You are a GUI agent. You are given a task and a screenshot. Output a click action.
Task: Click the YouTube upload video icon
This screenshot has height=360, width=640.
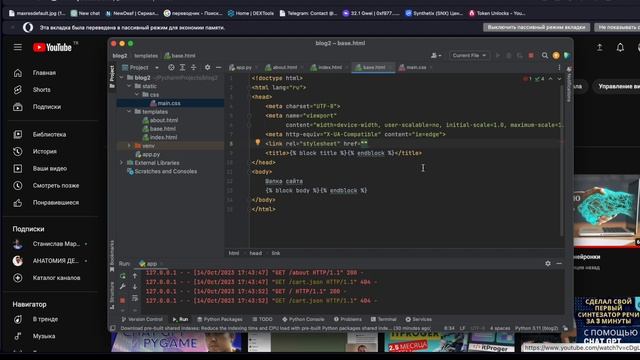pos(600,47)
